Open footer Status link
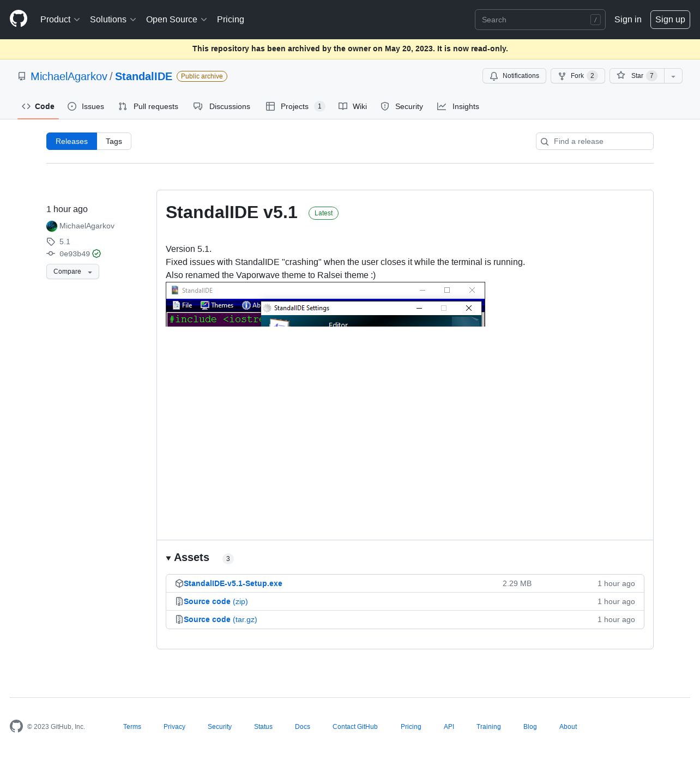Viewport: 700px width, 760px height. click(x=263, y=727)
